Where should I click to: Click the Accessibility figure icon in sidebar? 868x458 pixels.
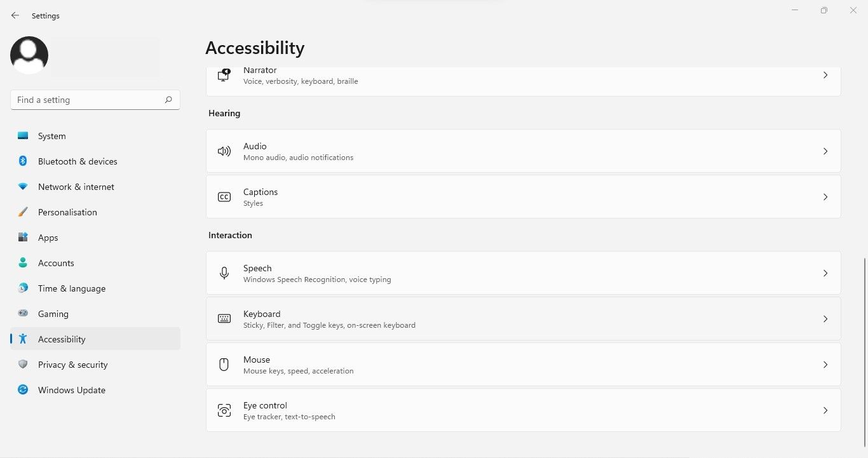23,339
